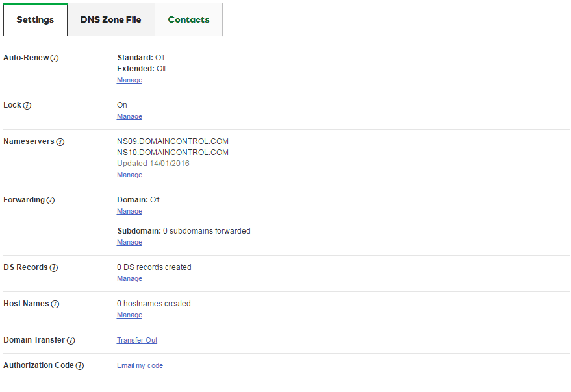The height and width of the screenshot is (392, 571).
Task: Click the Authorization Code label
Action: [38, 365]
